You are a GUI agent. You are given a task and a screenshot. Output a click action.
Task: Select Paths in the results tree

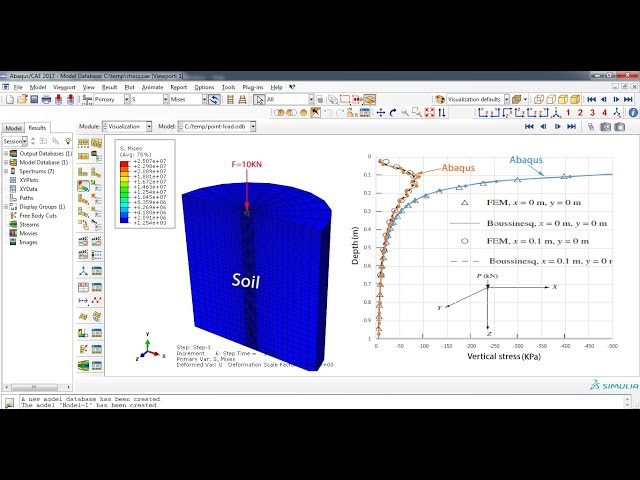(x=26, y=198)
